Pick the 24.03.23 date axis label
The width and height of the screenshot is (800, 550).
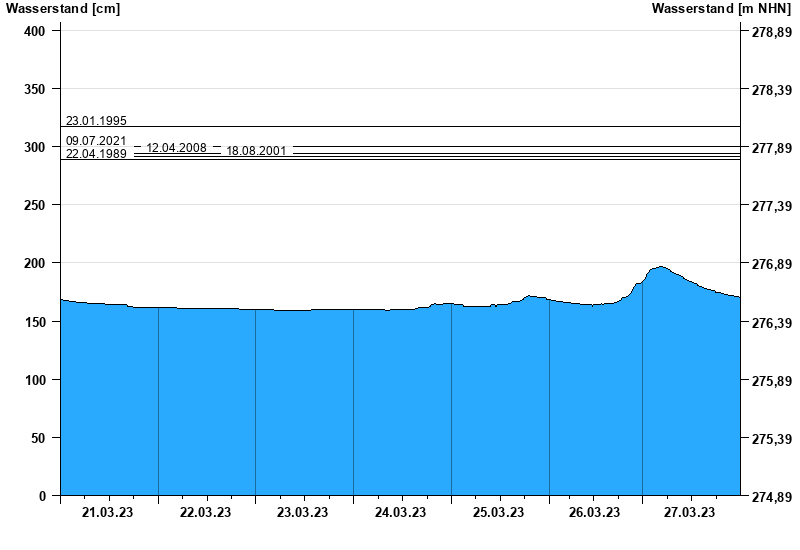tap(401, 513)
